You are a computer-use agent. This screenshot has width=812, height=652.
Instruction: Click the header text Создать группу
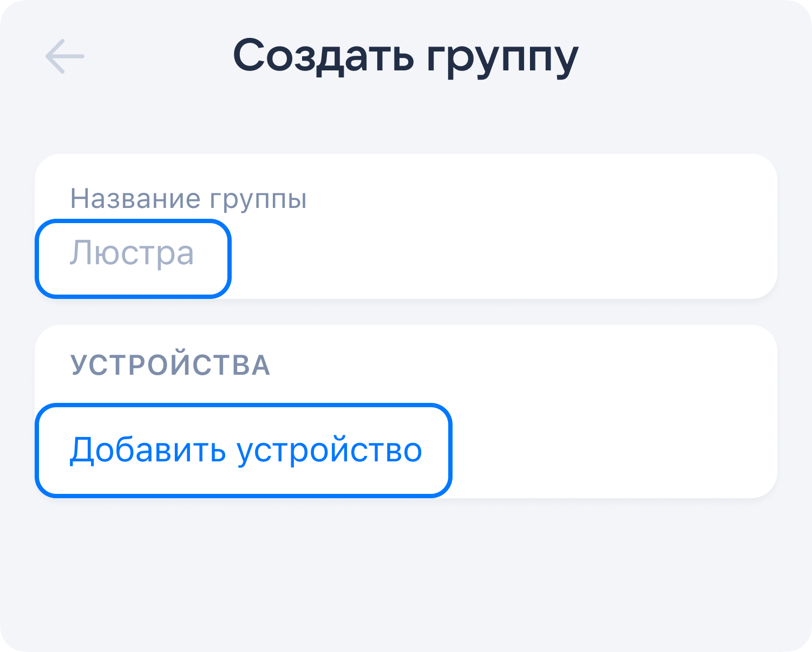405,56
